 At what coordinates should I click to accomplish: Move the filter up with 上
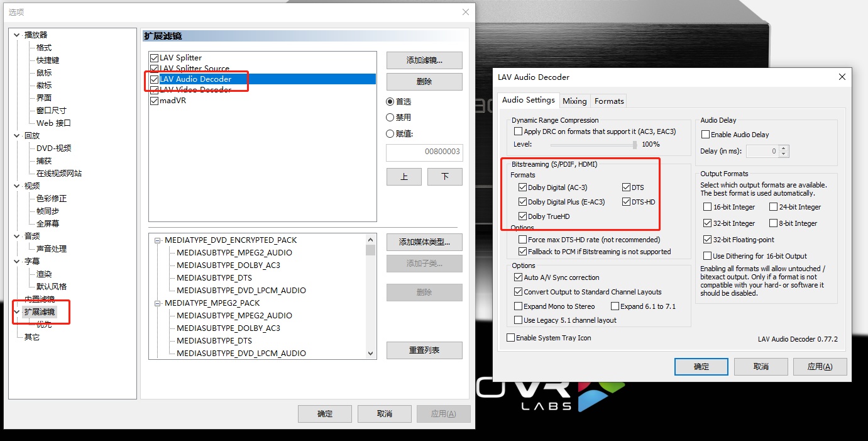(x=404, y=177)
